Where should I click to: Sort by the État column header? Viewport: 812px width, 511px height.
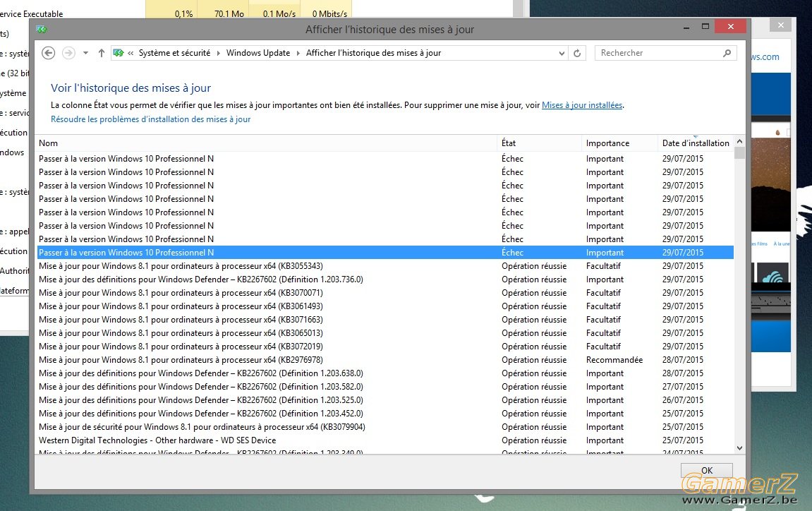coord(539,143)
